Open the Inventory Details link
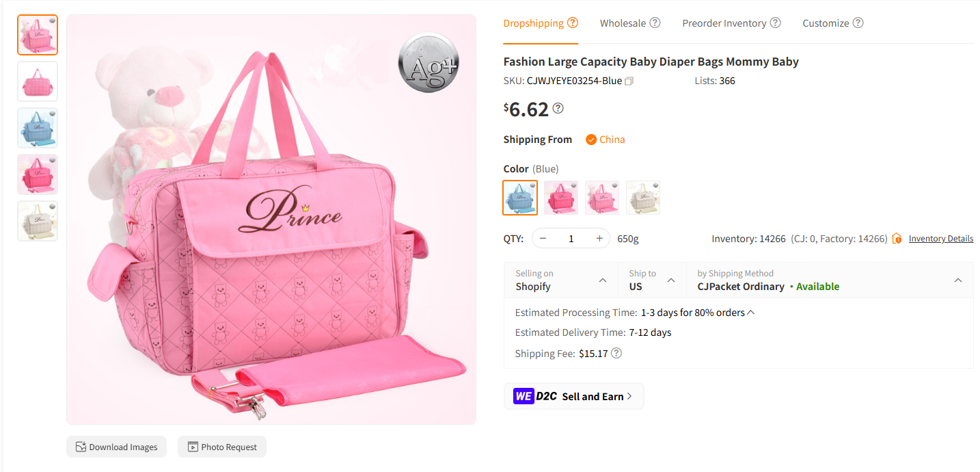Image resolution: width=980 pixels, height=472 pixels. coord(941,238)
